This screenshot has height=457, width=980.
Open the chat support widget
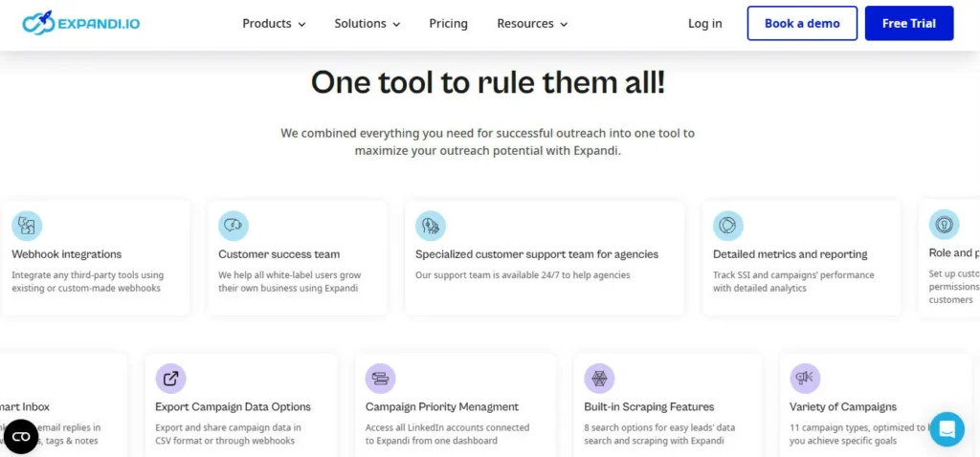[x=947, y=429]
